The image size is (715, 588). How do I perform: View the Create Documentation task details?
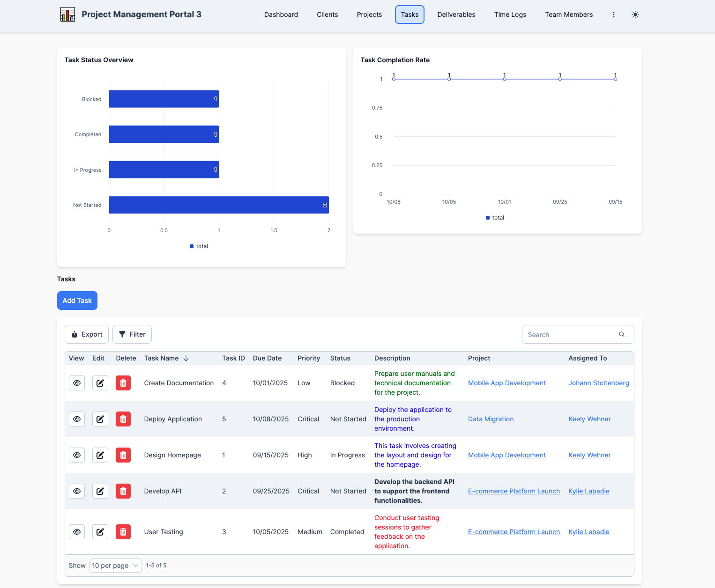[x=77, y=383]
